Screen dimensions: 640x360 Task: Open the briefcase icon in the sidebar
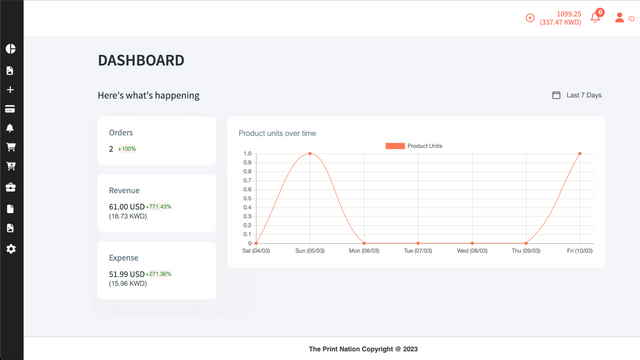point(11,187)
